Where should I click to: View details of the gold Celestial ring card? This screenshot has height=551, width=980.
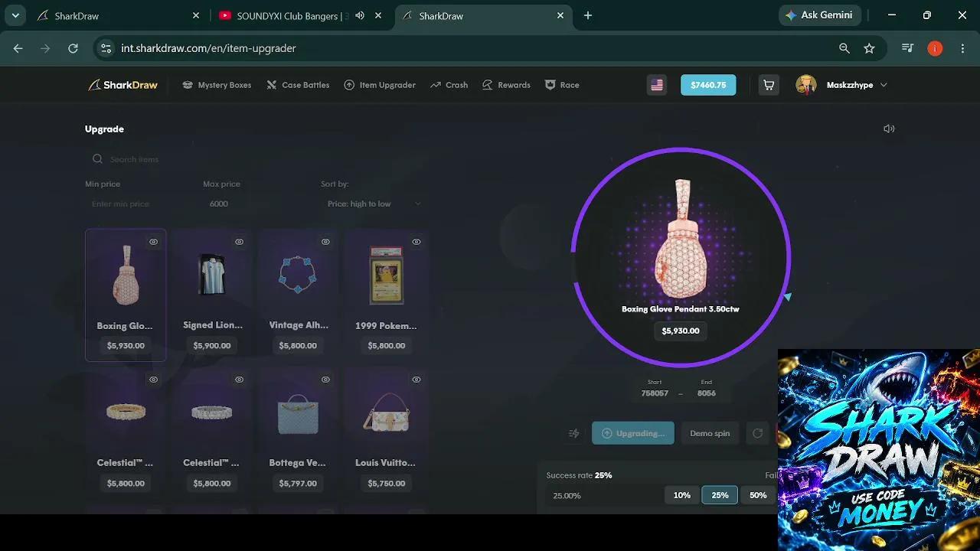153,380
